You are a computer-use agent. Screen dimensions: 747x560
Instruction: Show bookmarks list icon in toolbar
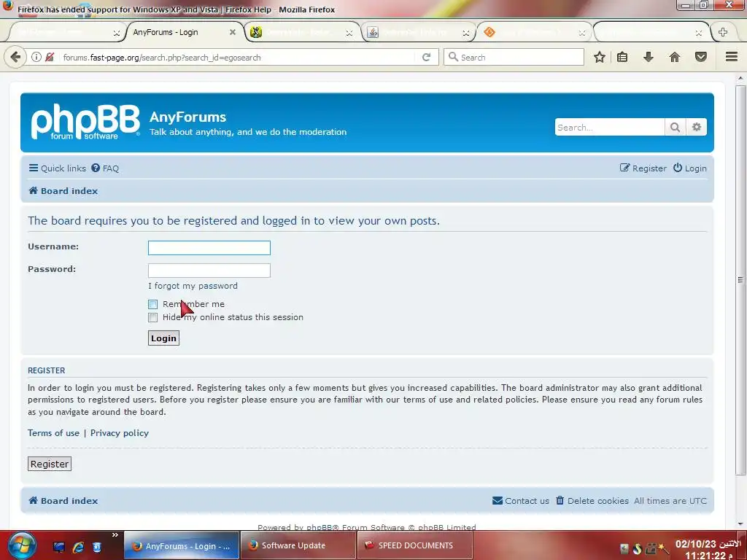coord(622,57)
